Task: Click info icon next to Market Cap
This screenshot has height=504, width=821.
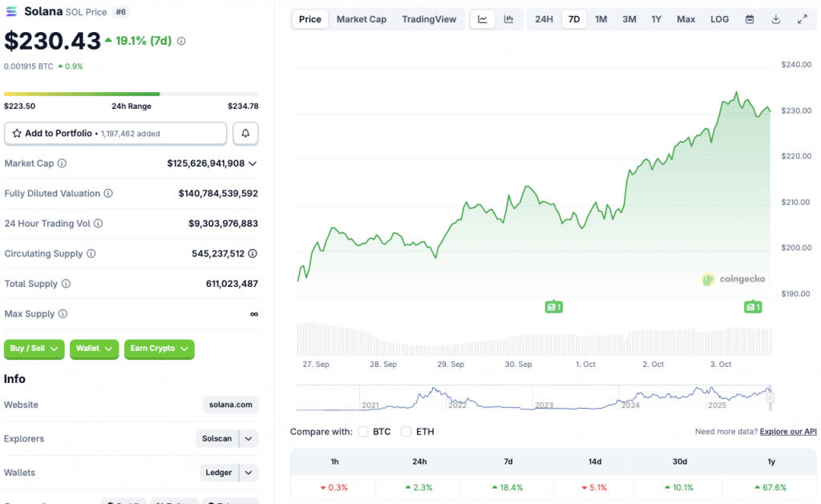Action: click(63, 163)
